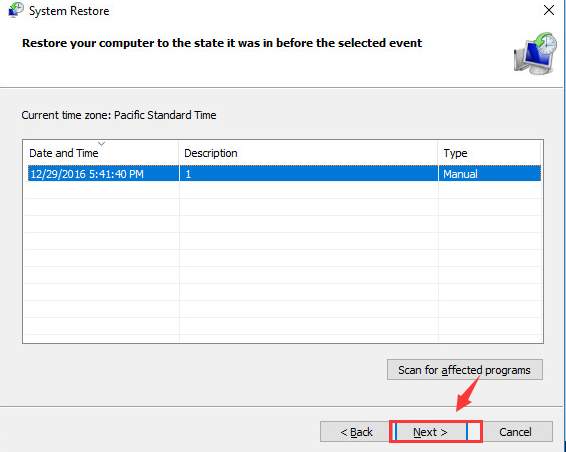
Task: Click Next to continue the restore
Action: tap(431, 432)
